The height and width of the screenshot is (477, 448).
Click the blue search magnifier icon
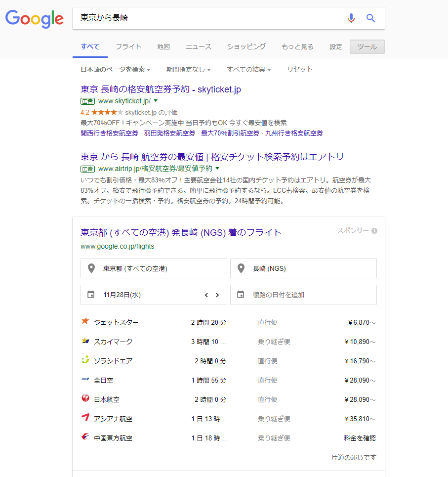coord(370,18)
